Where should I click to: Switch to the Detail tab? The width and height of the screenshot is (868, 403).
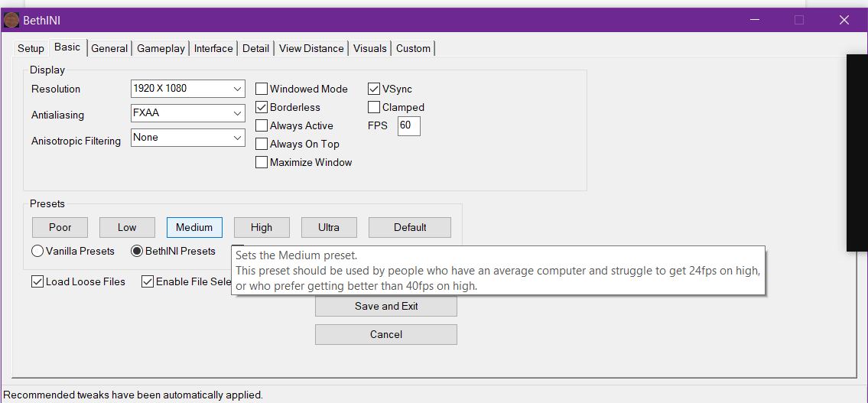[x=255, y=49]
